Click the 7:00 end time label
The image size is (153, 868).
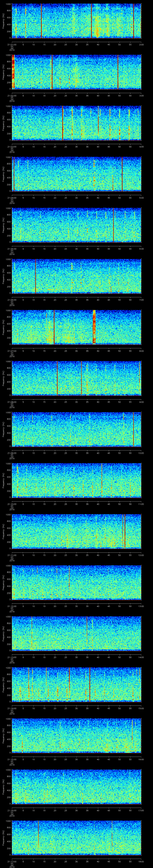point(141,300)
